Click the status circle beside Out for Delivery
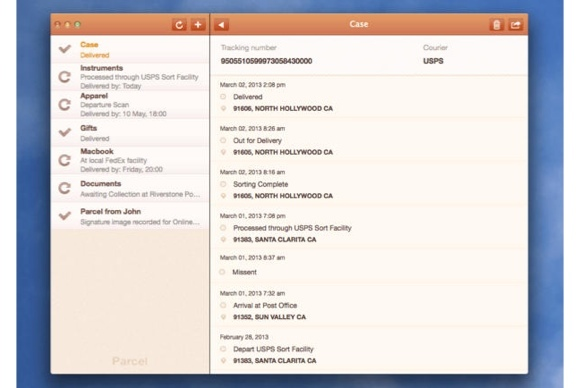Image resolution: width=580 pixels, height=388 pixels. [223, 141]
